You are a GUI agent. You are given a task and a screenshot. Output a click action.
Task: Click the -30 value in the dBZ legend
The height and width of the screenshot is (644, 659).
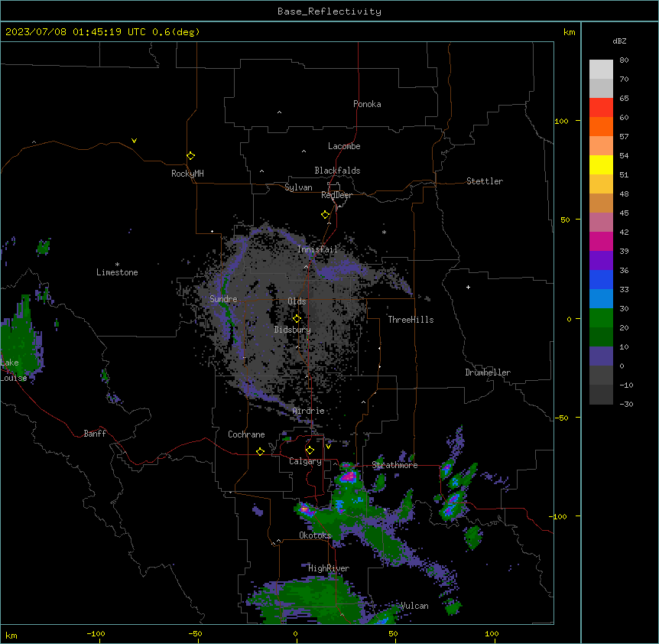click(626, 404)
